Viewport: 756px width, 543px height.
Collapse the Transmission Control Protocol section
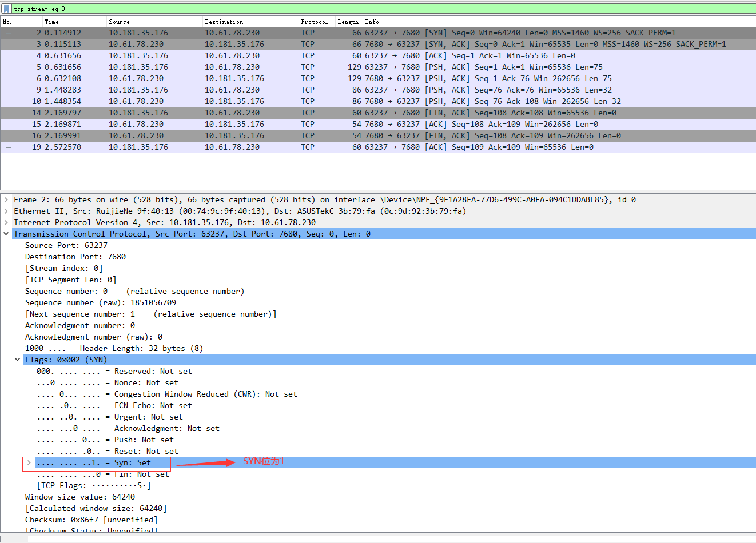point(6,234)
